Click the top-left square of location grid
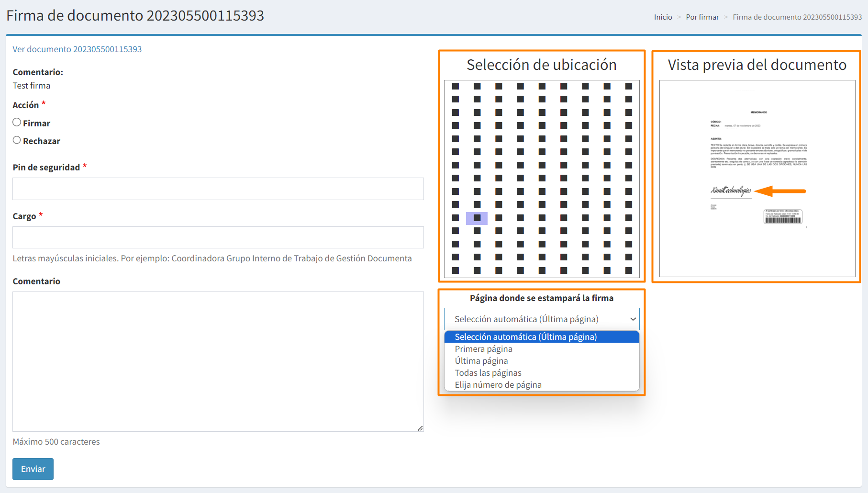The image size is (868, 493). [x=456, y=86]
